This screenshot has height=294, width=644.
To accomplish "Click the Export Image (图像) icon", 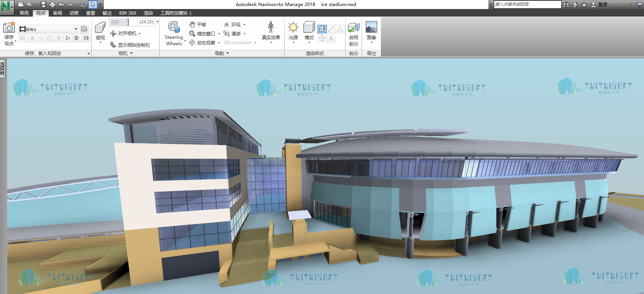I will point(371,27).
